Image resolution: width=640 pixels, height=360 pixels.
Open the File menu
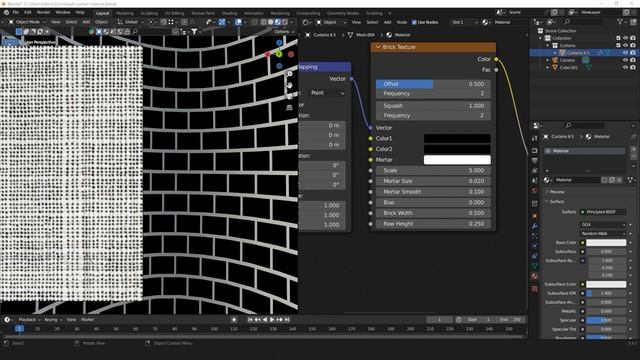[16, 13]
